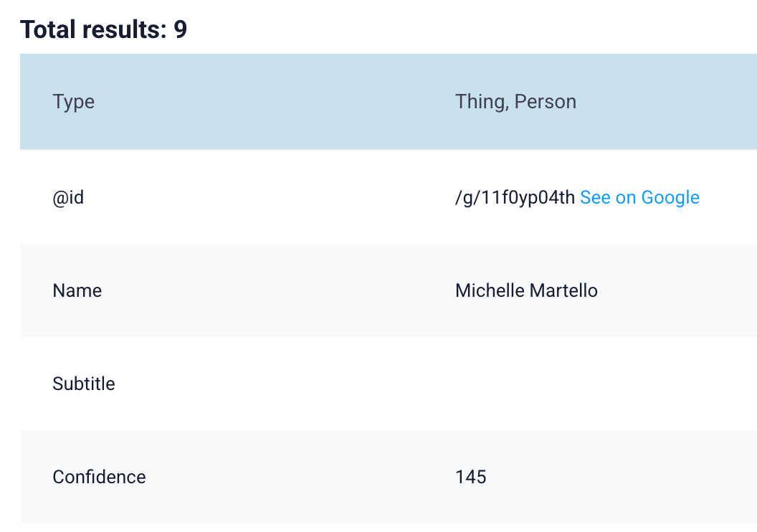Click the "Subtitle" row label
Screen dimensions: 757x532
[x=84, y=384]
